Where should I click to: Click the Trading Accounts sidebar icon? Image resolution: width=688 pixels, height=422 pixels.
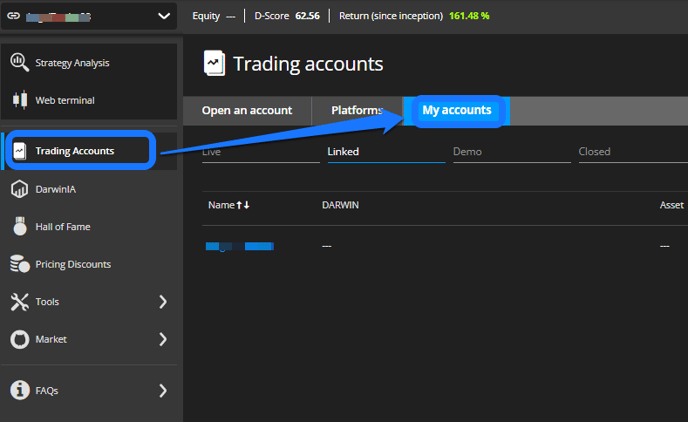pos(20,151)
